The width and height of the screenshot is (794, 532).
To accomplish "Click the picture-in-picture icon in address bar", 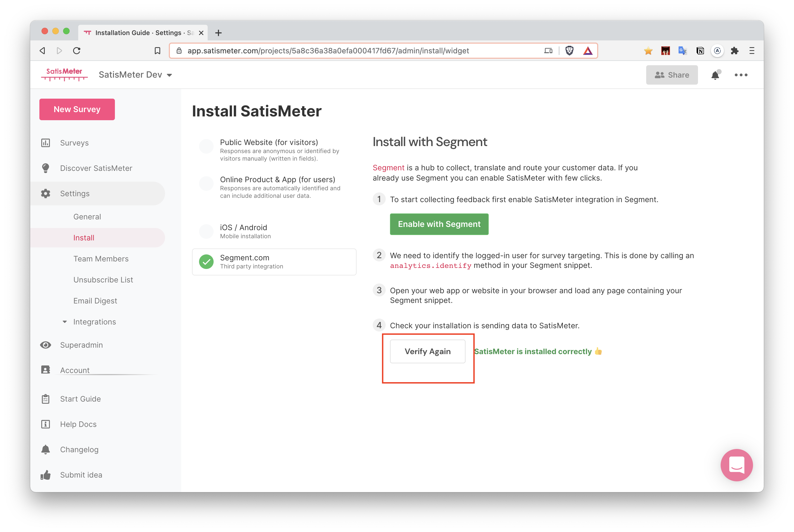I will point(548,51).
